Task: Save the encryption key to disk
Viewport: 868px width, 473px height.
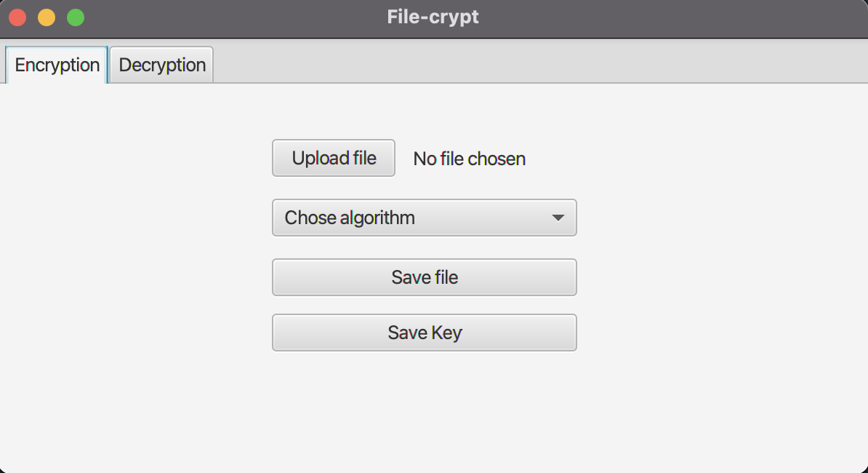Action: tap(424, 333)
